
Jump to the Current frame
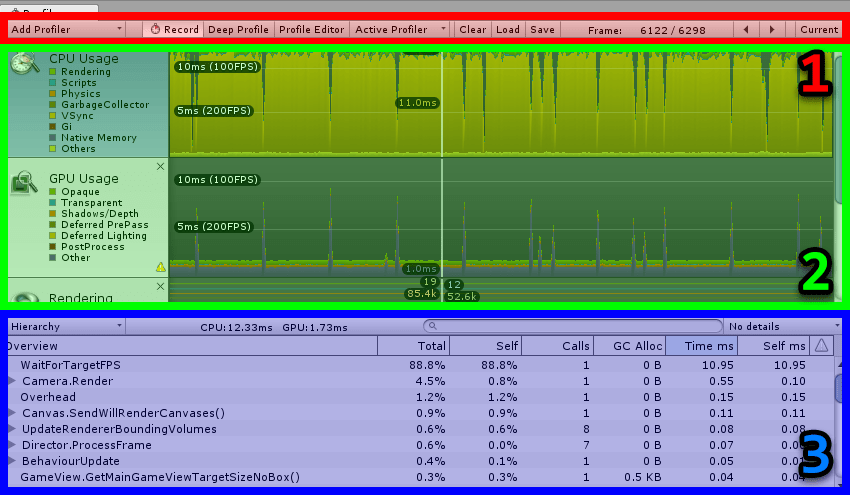819,29
